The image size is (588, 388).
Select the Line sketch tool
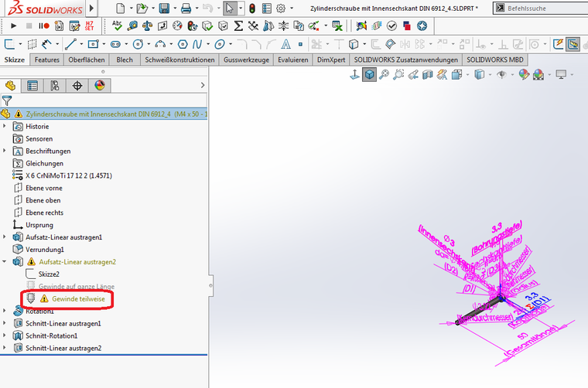pyautogui.click(x=70, y=44)
